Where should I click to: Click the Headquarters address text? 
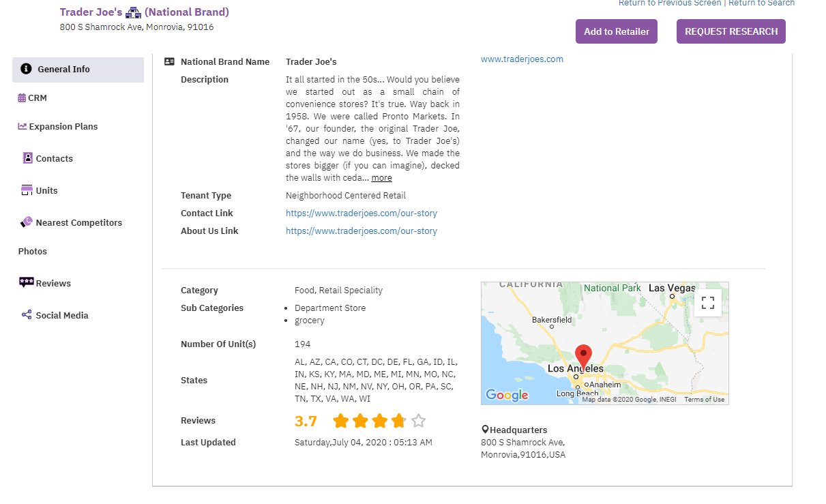click(x=523, y=448)
